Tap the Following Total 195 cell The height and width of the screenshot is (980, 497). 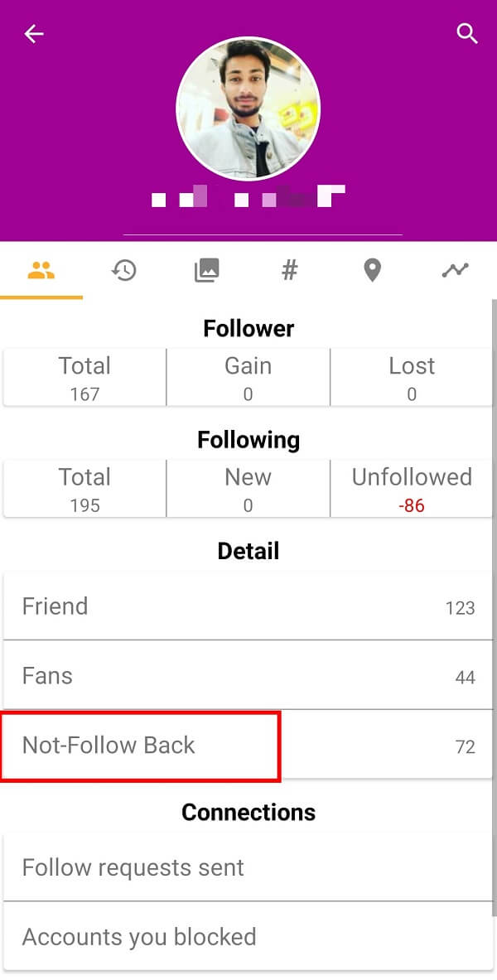point(84,489)
